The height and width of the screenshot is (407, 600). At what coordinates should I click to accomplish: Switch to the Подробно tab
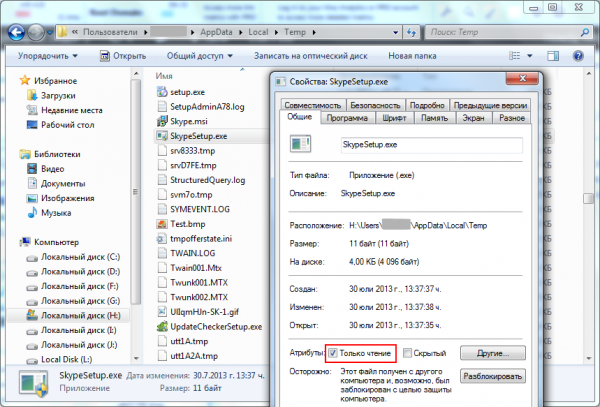427,105
